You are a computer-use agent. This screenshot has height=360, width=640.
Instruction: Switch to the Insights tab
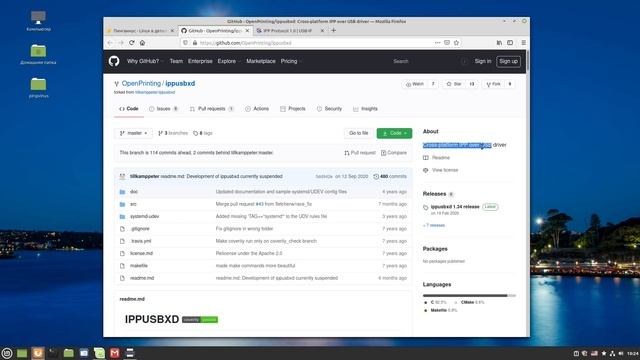pyautogui.click(x=365, y=109)
